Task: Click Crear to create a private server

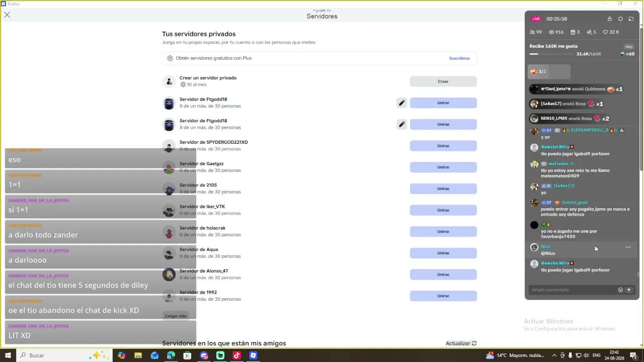Action: tap(443, 81)
